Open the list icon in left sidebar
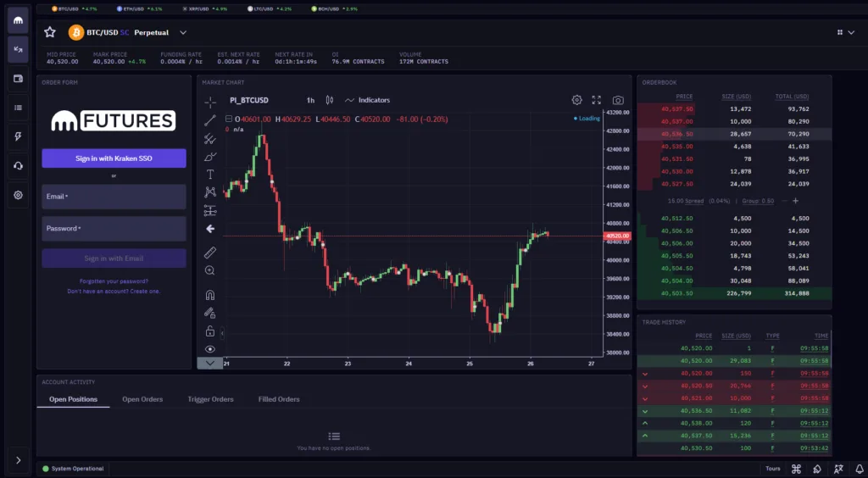Screen dimensions: 868x478 [x=19, y=108]
